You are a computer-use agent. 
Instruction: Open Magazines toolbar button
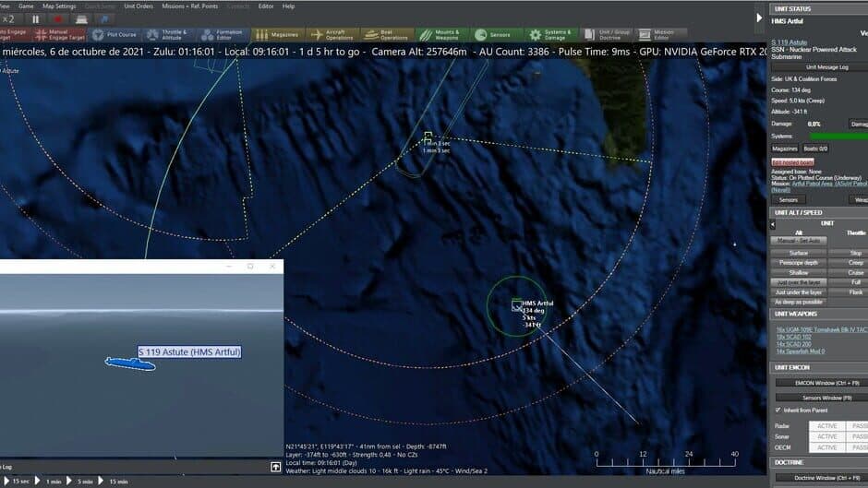coord(278,35)
